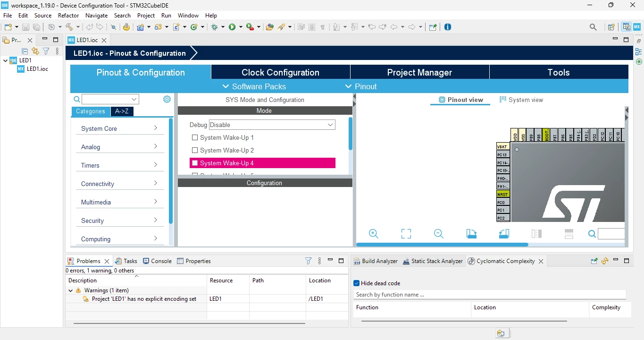Collapse all in the Project Explorer
Screen dimensions: 644x340
25,51
